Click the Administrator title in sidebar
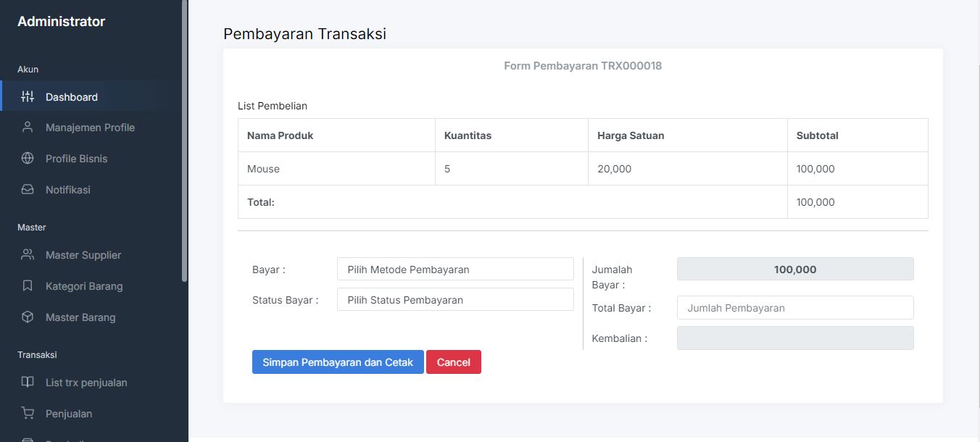Viewport: 980px width, 442px height. tap(62, 22)
